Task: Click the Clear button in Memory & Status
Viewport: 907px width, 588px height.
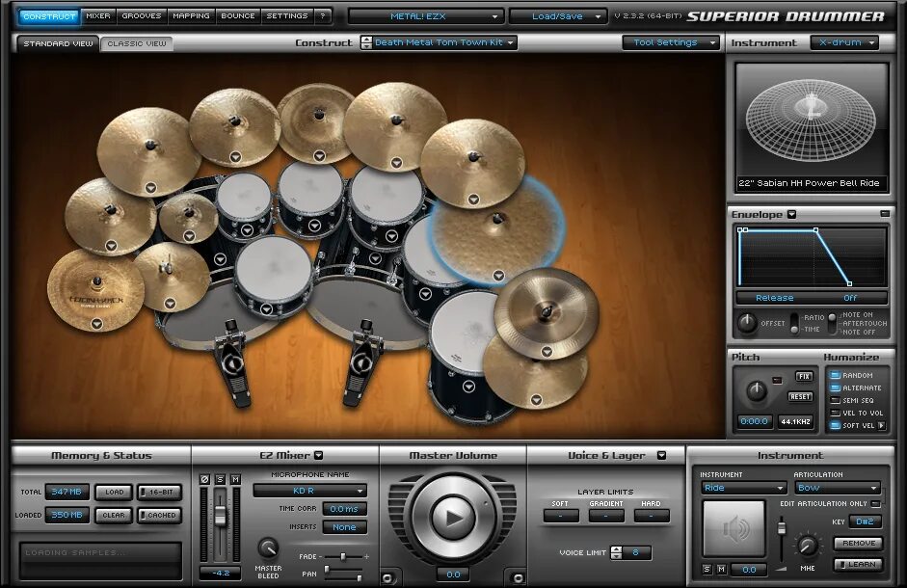Action: pyautogui.click(x=114, y=515)
